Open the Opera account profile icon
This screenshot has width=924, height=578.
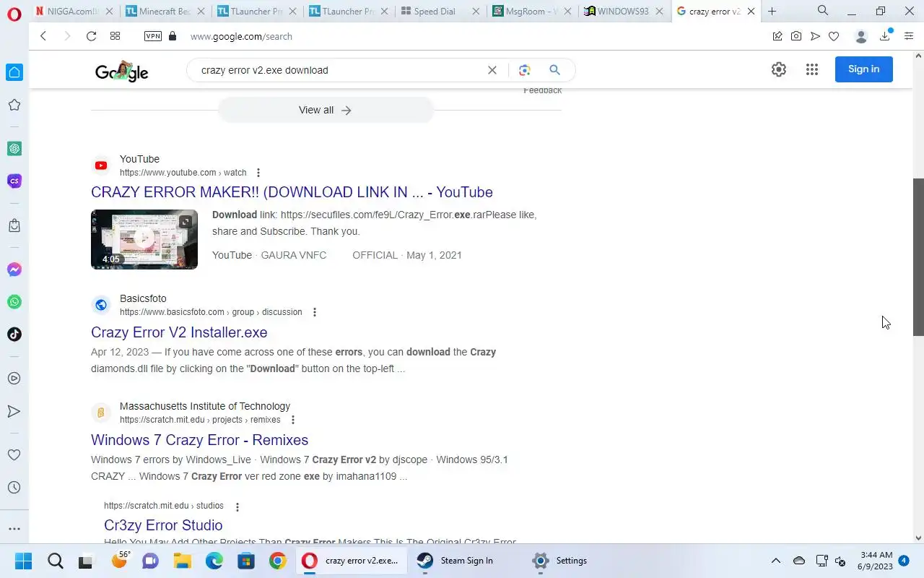coord(860,36)
